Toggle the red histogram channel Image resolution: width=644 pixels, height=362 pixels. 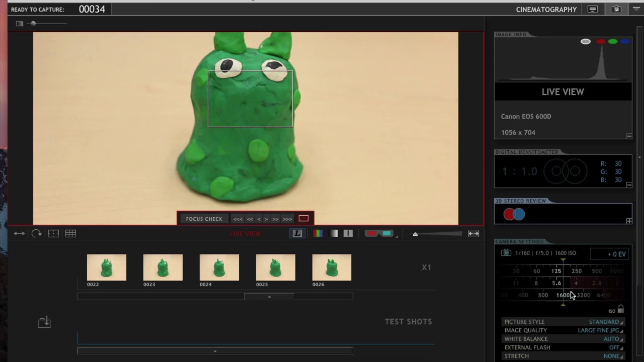tap(601, 41)
